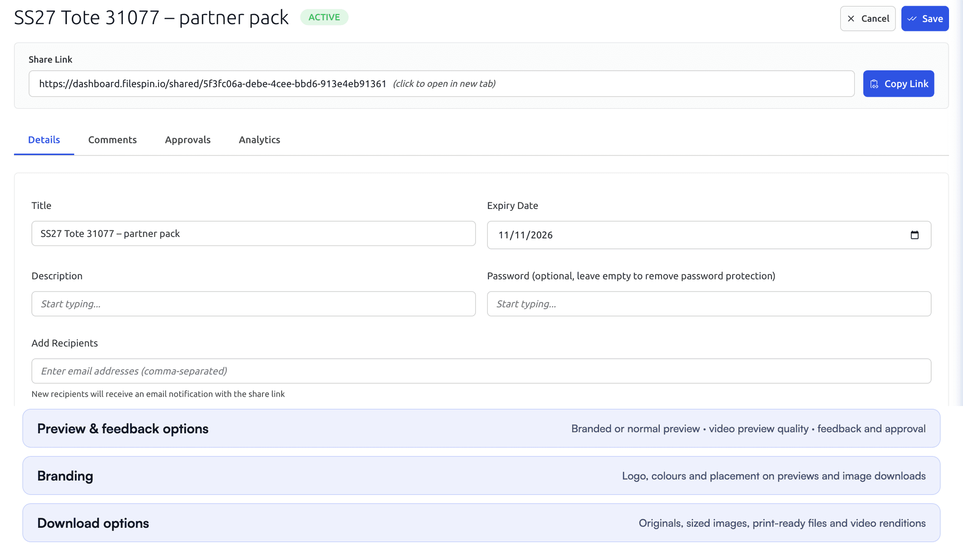The width and height of the screenshot is (963, 560).
Task: Click the ACTIVE status badge
Action: click(324, 17)
